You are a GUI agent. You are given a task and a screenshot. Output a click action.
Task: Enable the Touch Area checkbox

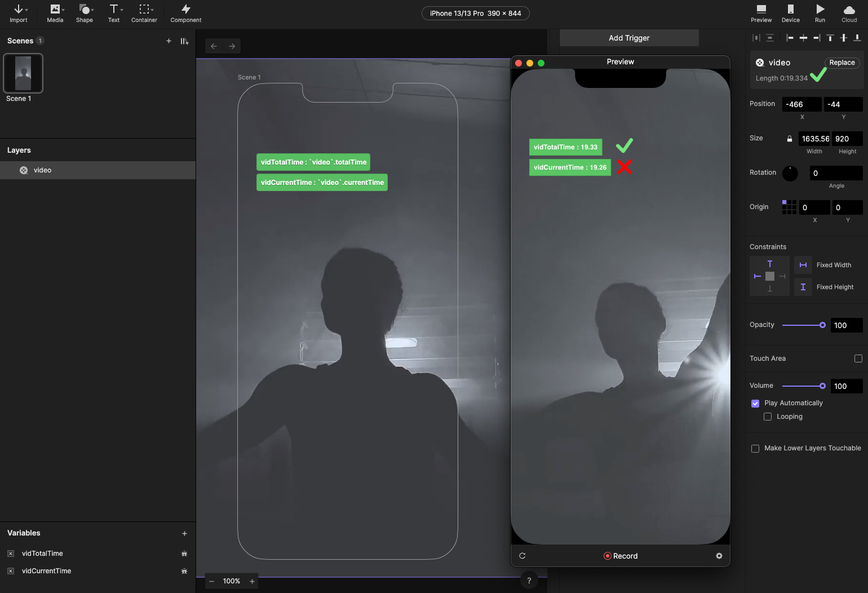pos(858,359)
